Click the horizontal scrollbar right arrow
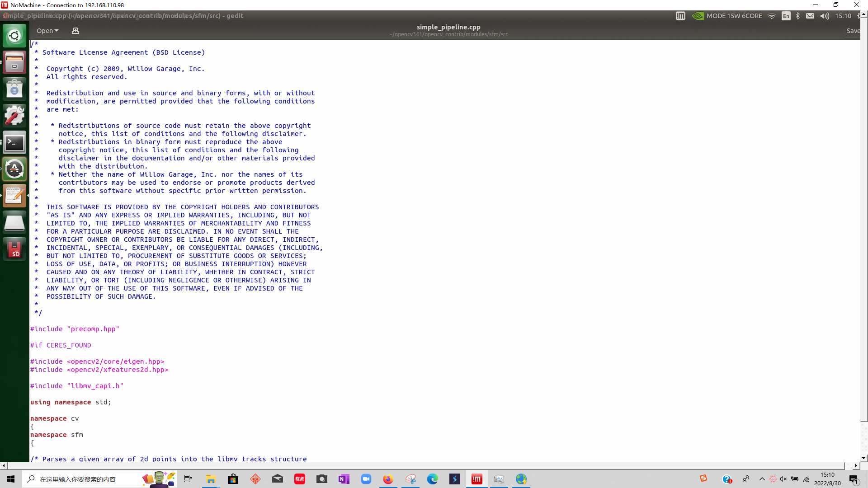The image size is (868, 488). [x=856, y=465]
